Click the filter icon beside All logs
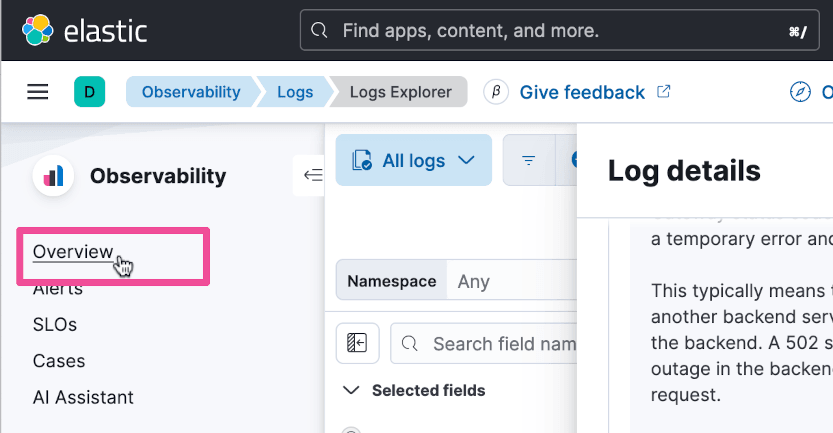This screenshot has width=833, height=433. pyautogui.click(x=529, y=160)
